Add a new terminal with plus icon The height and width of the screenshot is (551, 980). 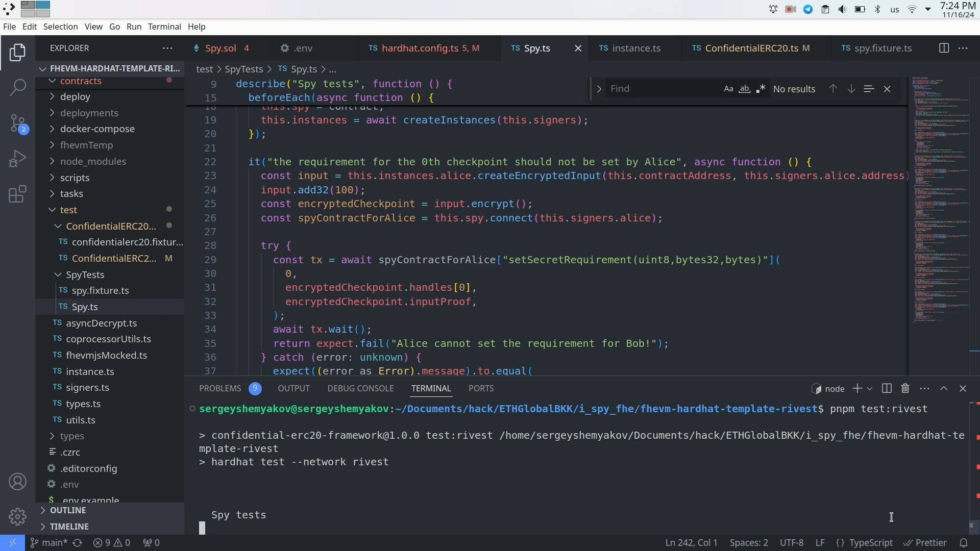857,389
